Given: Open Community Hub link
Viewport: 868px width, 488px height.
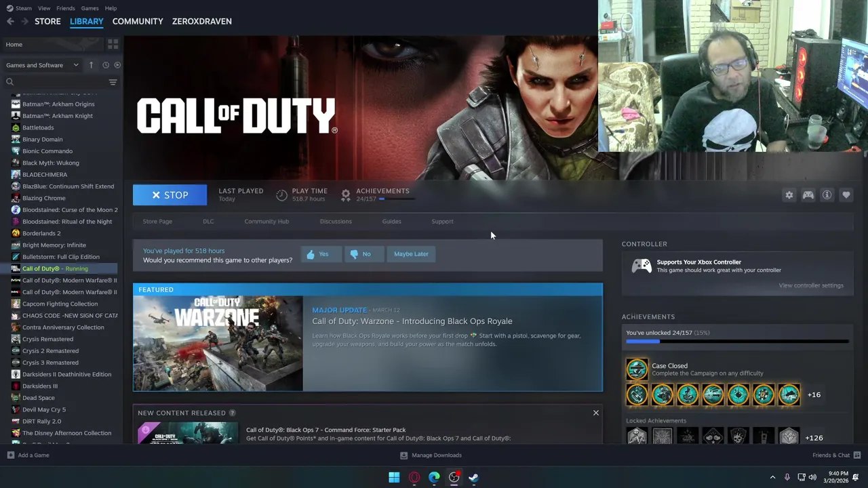Looking at the screenshot, I should (267, 222).
